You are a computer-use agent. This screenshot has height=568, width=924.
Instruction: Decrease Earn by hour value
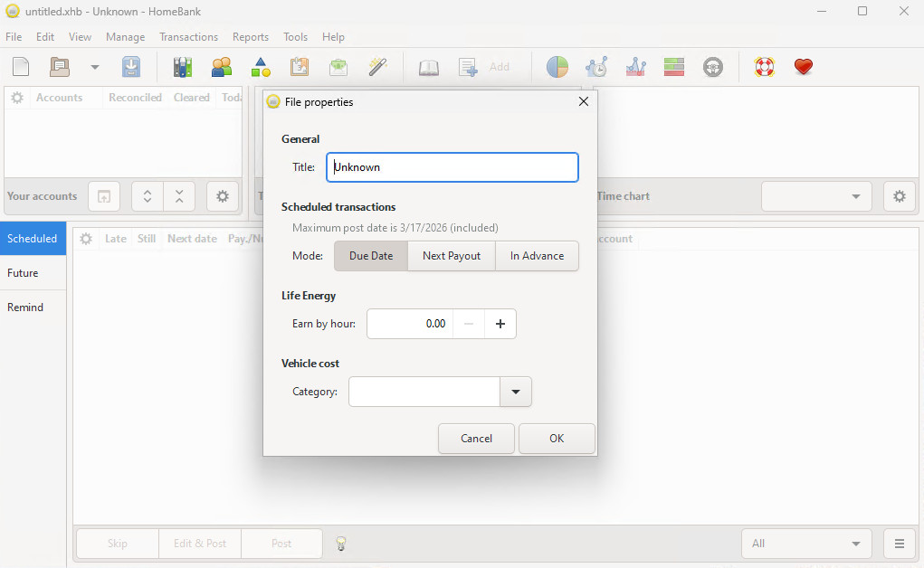click(469, 324)
